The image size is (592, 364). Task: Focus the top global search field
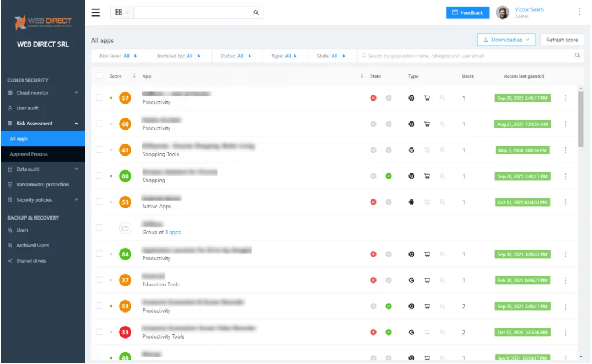pyautogui.click(x=194, y=12)
